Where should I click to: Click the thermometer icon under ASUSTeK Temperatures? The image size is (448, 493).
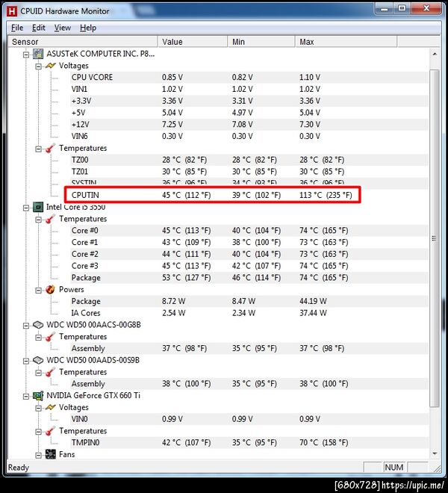tap(50, 148)
